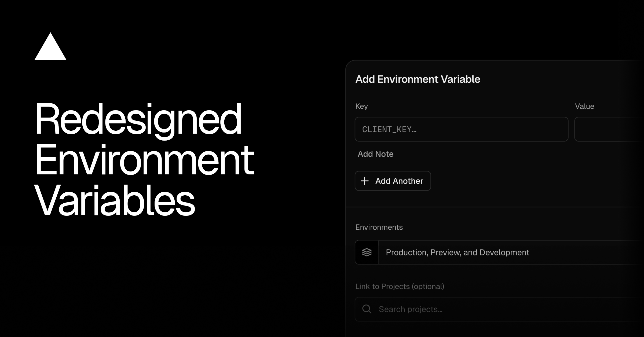
Task: Click the Link to Projects (optional) label
Action: tap(400, 286)
